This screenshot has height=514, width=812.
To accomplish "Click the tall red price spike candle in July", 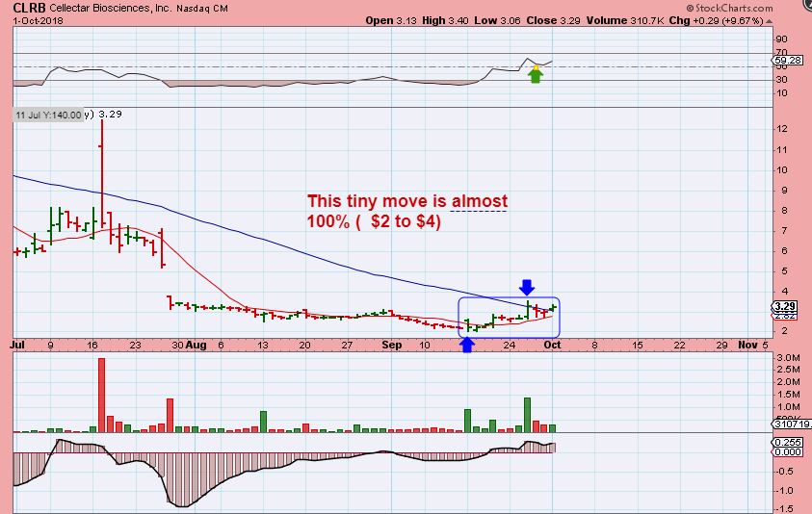I will (x=102, y=173).
